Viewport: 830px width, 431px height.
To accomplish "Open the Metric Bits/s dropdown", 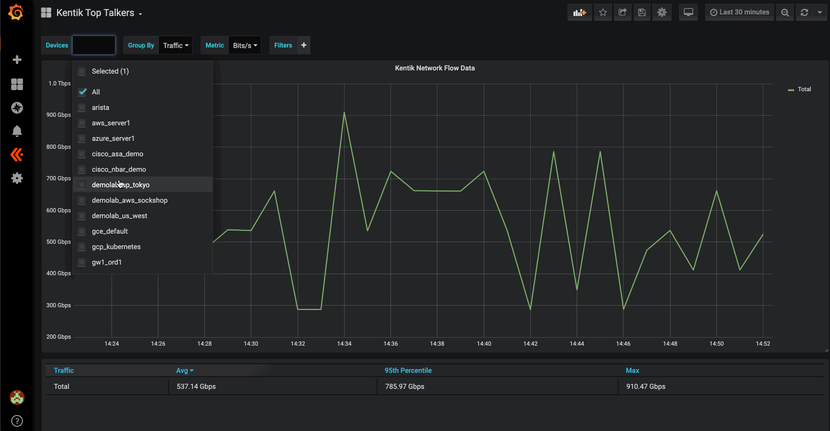I will tap(245, 46).
